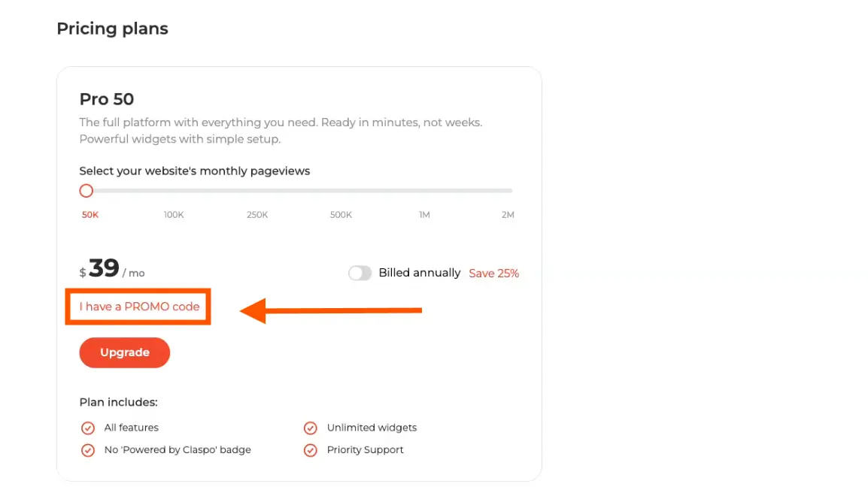Viewport: 868px width, 502px height.
Task: Select the 500K pageviews mark
Action: coord(341,215)
